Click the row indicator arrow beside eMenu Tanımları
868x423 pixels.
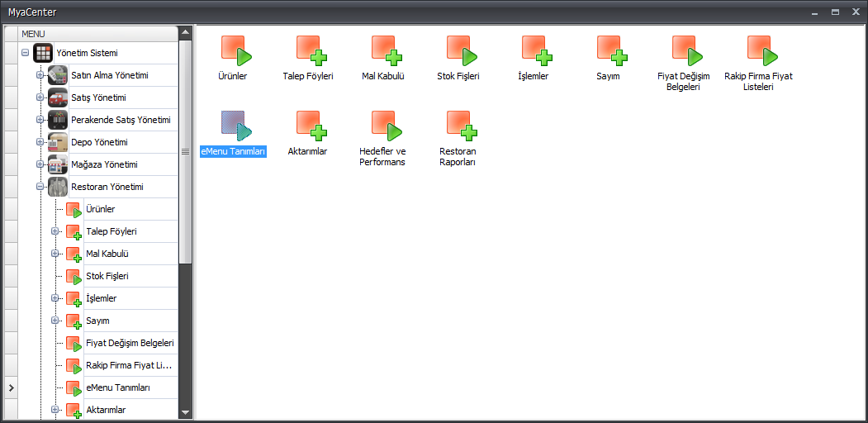click(x=11, y=388)
